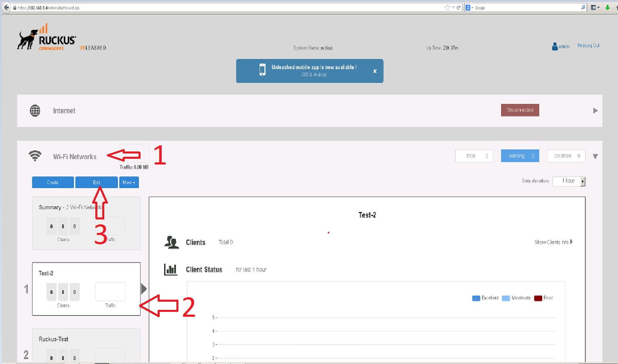Click the Internet panel title
This screenshot has width=618, height=364.
click(x=64, y=111)
